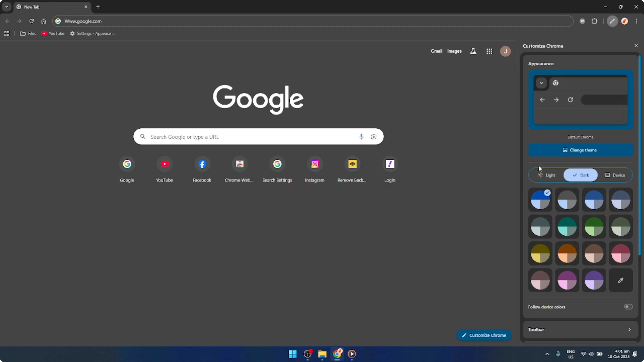
Task: Open the Extensions puzzle icon
Action: click(x=594, y=21)
